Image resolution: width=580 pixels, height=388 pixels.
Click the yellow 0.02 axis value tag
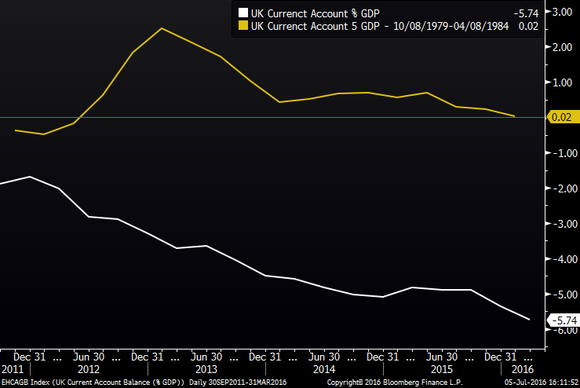point(563,117)
